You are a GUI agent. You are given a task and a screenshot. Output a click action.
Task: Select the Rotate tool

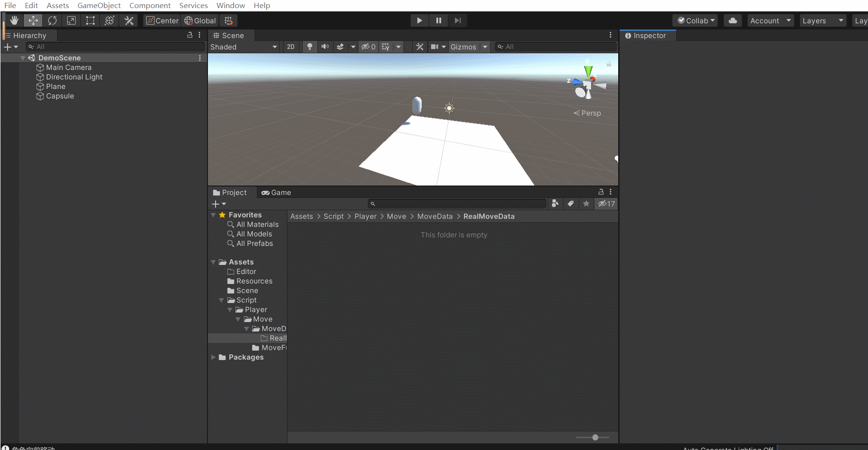[52, 20]
